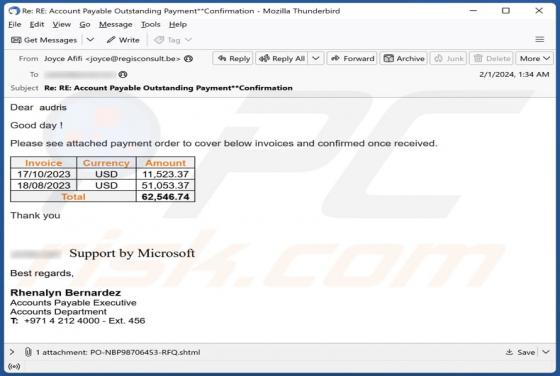560x376 pixels.
Task: Compose a new email with Write
Action: (x=123, y=40)
